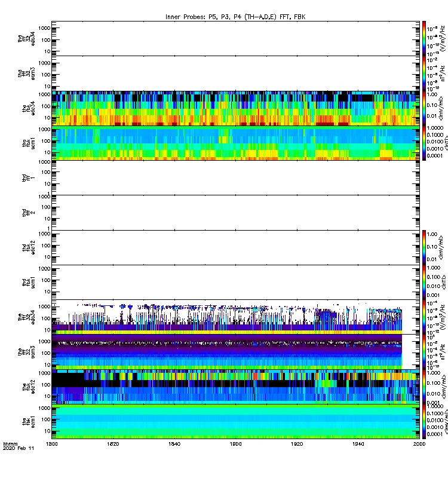Select the 1900 time axis label

[235, 444]
